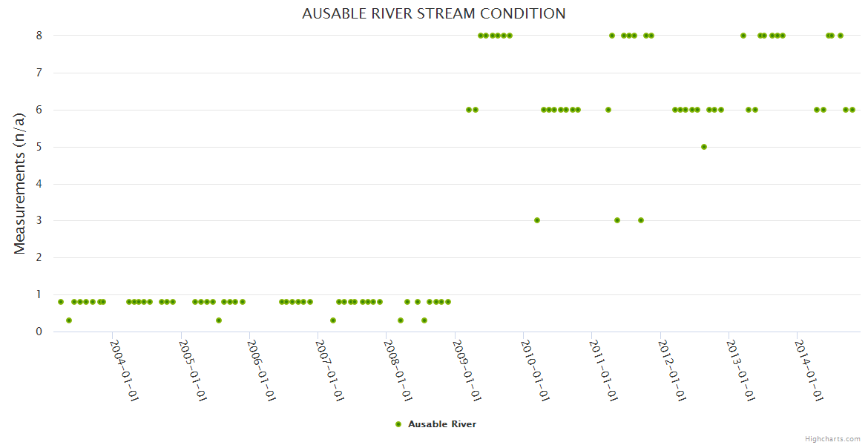Click the 2014-01-01 x-axis date label
Viewport: 868px width, 445px height.
pos(809,369)
